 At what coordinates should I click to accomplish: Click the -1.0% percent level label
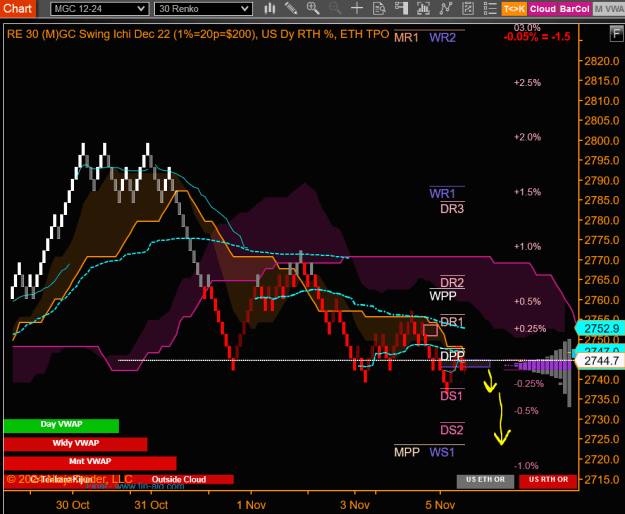526,465
